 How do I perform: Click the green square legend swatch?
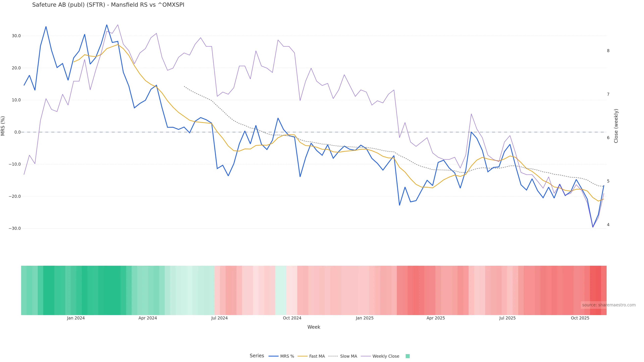point(408,356)
